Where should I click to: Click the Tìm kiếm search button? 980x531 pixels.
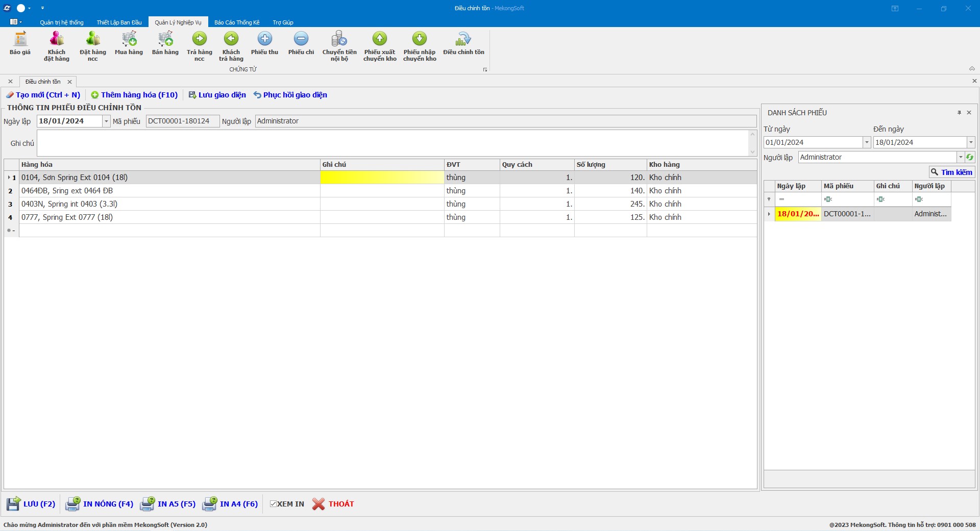951,172
